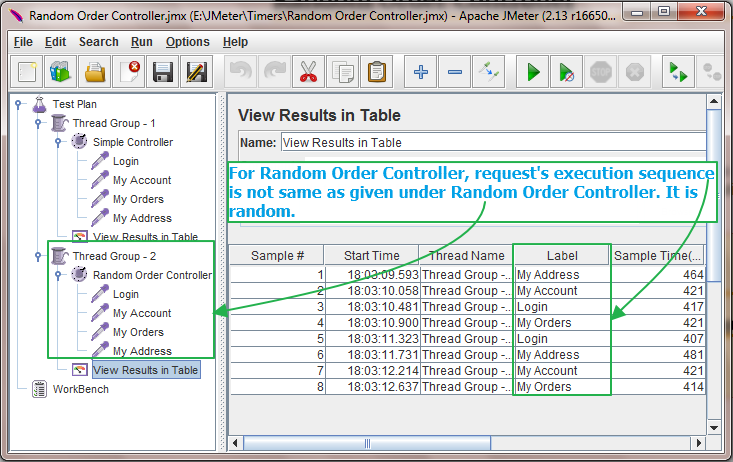Open the Help menu
Screen dimensions: 733x462
point(235,42)
